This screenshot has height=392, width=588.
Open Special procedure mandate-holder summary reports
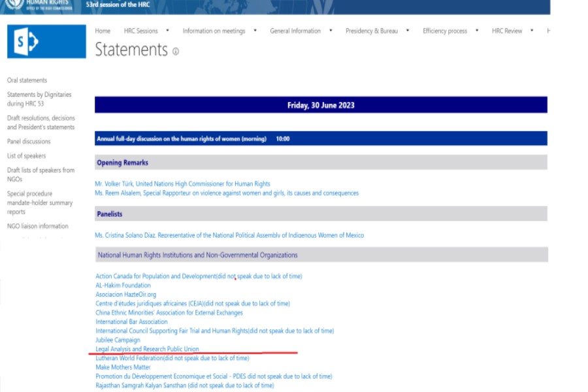[40, 203]
